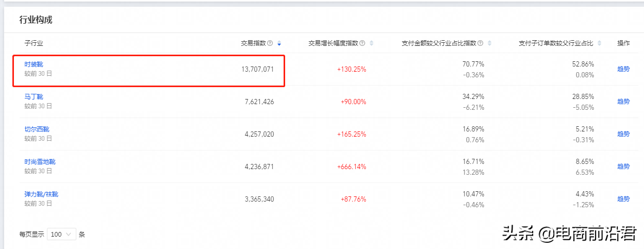Select payment share 10.47%
The height and width of the screenshot is (249, 644).
pyautogui.click(x=473, y=194)
